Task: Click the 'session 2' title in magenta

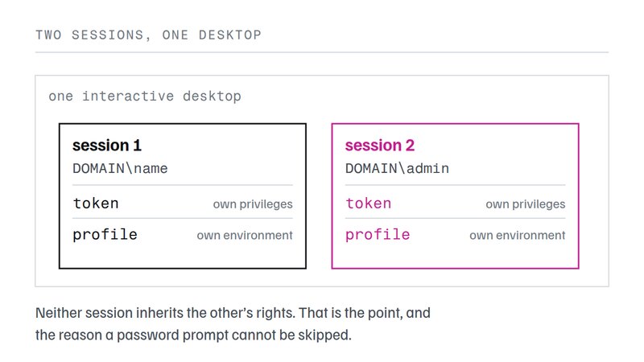Action: coord(379,146)
